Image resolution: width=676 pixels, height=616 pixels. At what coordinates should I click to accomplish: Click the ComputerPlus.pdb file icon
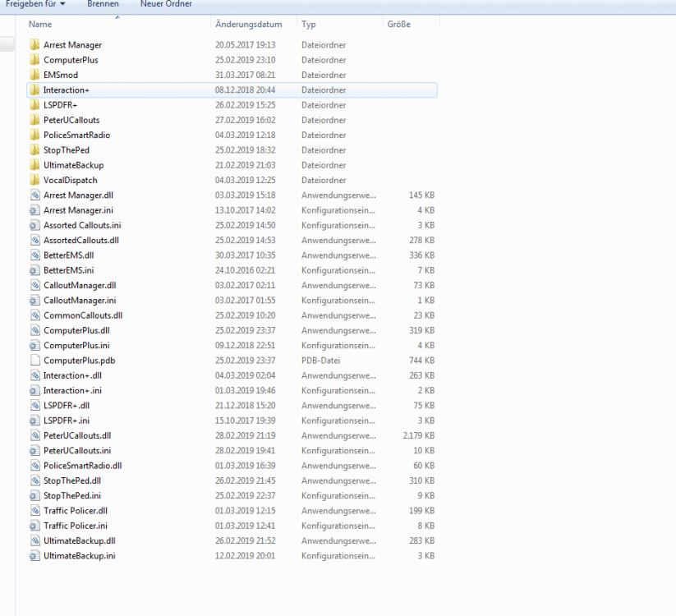(x=35, y=361)
